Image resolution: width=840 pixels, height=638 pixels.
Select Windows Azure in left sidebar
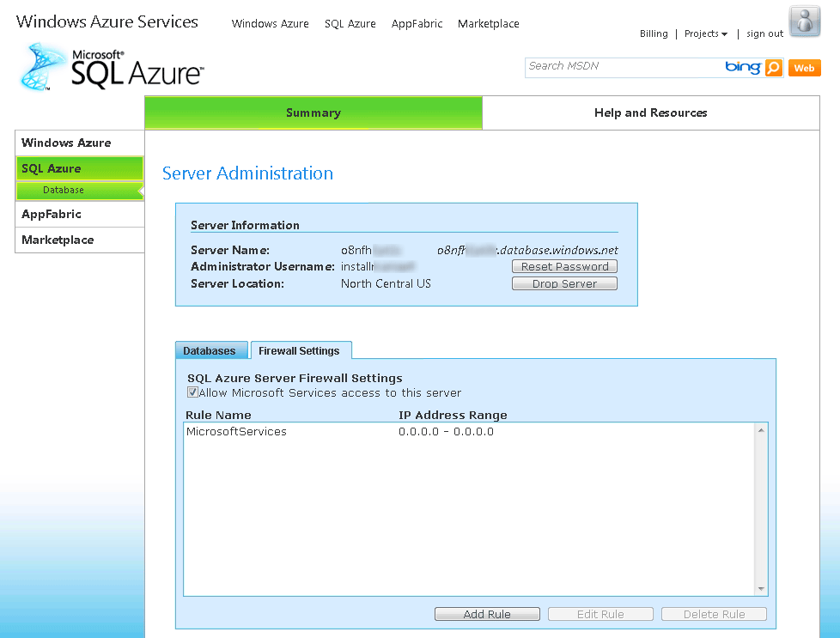[x=80, y=143]
